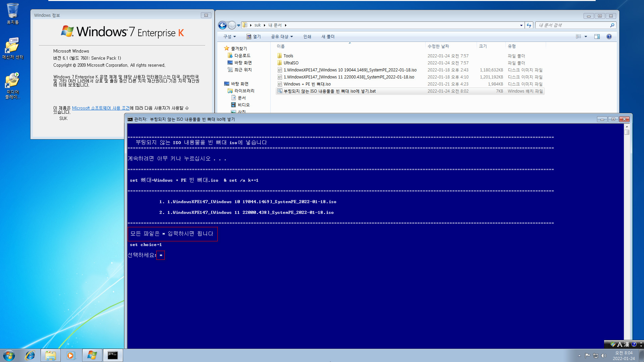Open the Recycle Bin desktop icon
The image size is (644, 362).
point(13,13)
